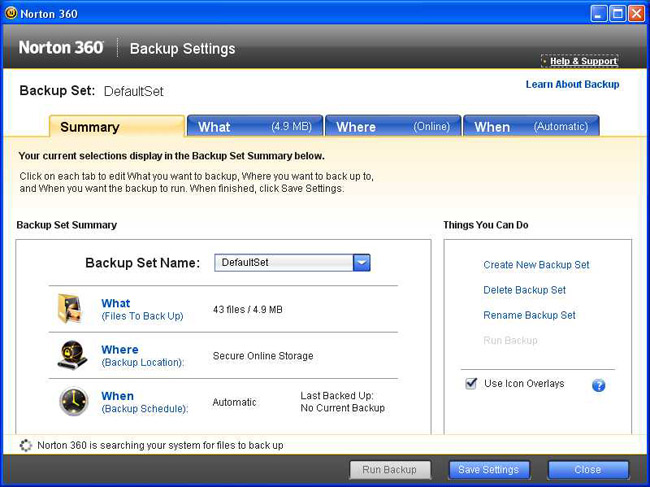
Task: Click the Save Settings button
Action: click(x=489, y=470)
